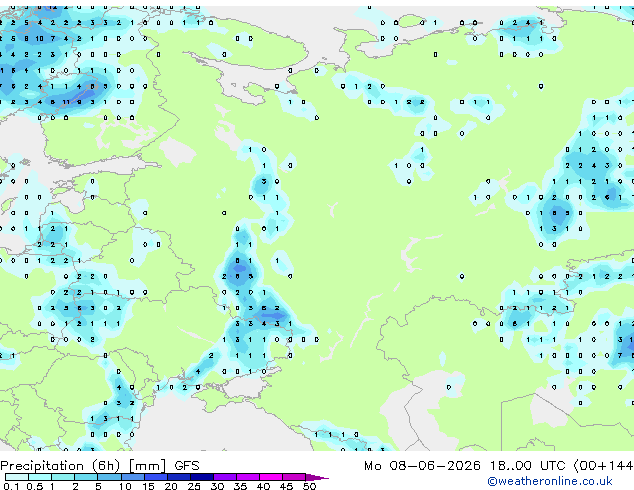Click the 0.5–1 mm legend color box
This screenshot has width=634, height=490.
tap(40, 477)
